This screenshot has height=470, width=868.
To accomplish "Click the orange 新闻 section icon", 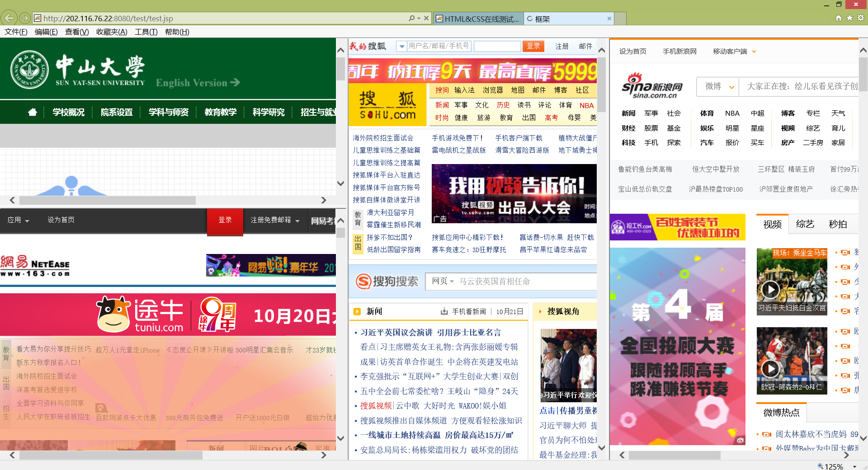I will 357,311.
